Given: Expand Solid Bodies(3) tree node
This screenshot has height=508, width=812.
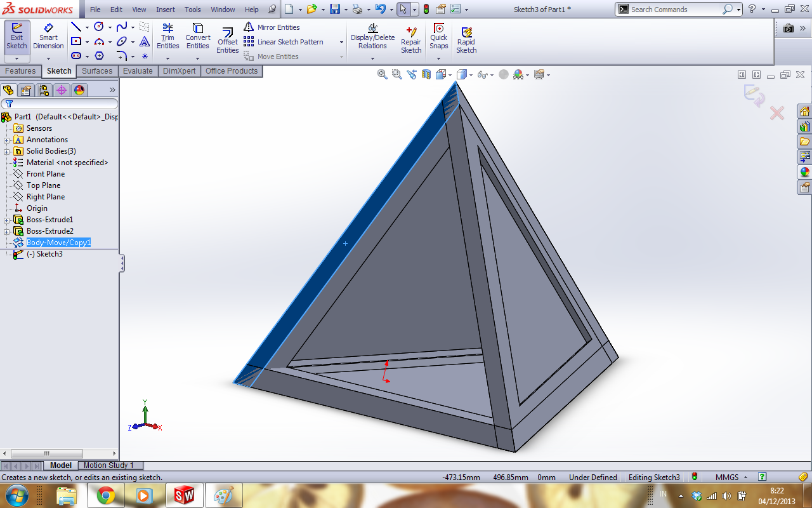Looking at the screenshot, I should coord(7,151).
